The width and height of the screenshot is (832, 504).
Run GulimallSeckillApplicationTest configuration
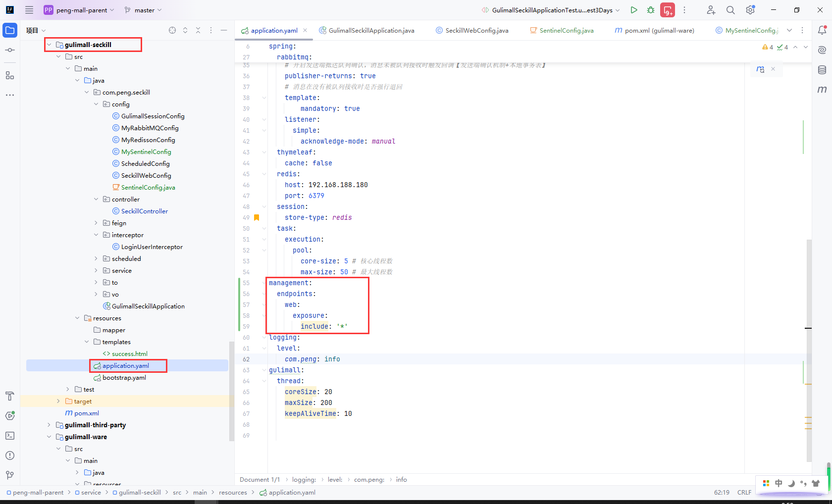coord(634,10)
